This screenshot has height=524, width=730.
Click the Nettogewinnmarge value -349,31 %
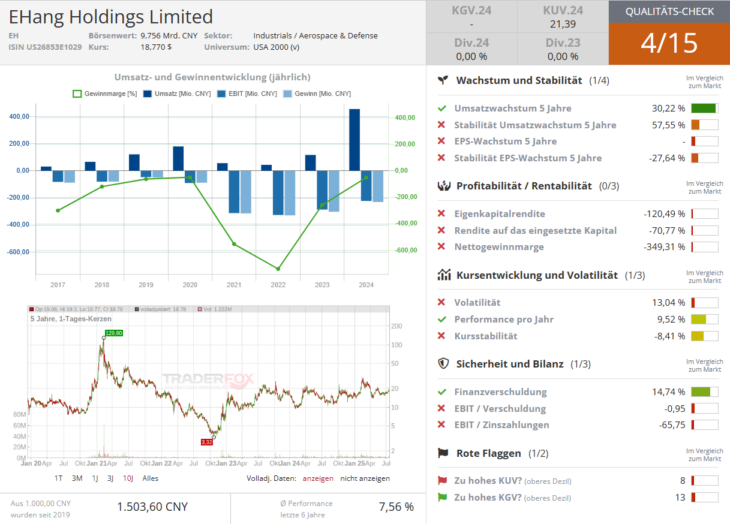point(664,247)
